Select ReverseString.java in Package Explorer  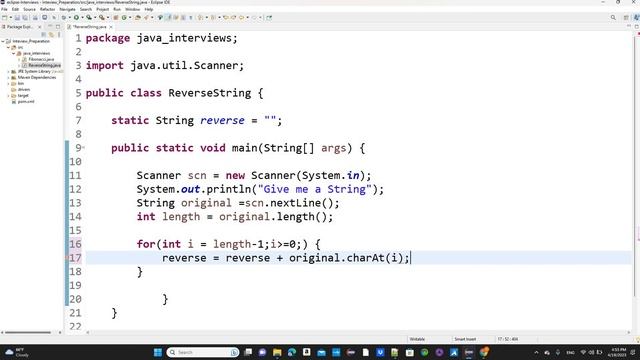pos(44,65)
